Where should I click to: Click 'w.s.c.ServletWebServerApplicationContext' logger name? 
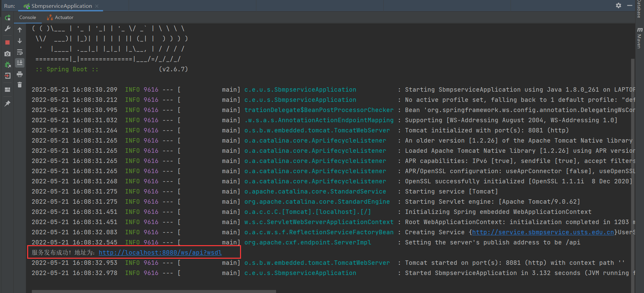click(319, 222)
